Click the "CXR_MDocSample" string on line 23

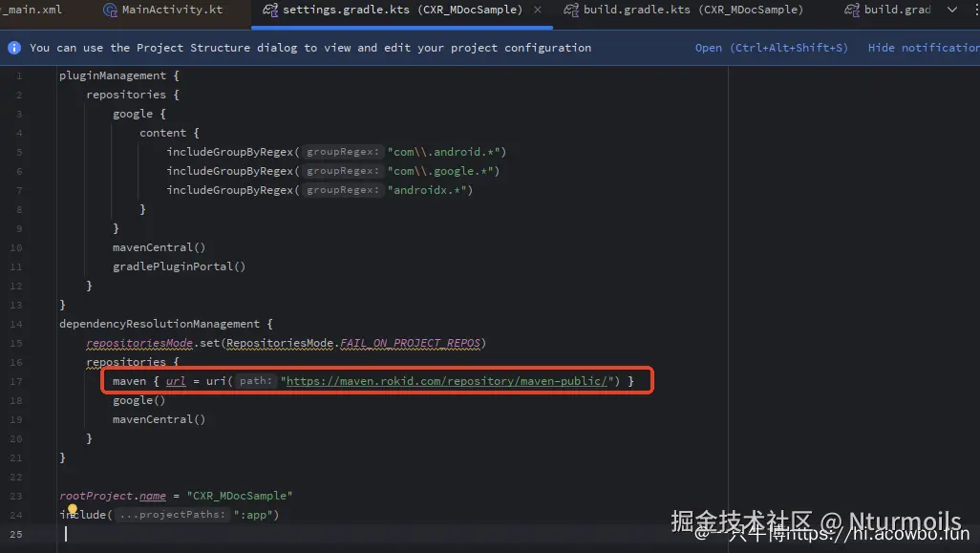click(x=240, y=496)
